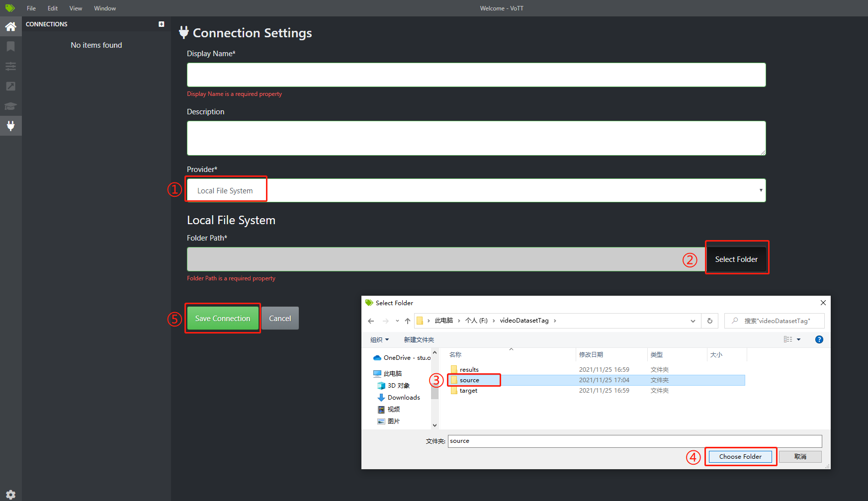Open the 组织 dropdown menu
868x501 pixels.
[379, 339]
